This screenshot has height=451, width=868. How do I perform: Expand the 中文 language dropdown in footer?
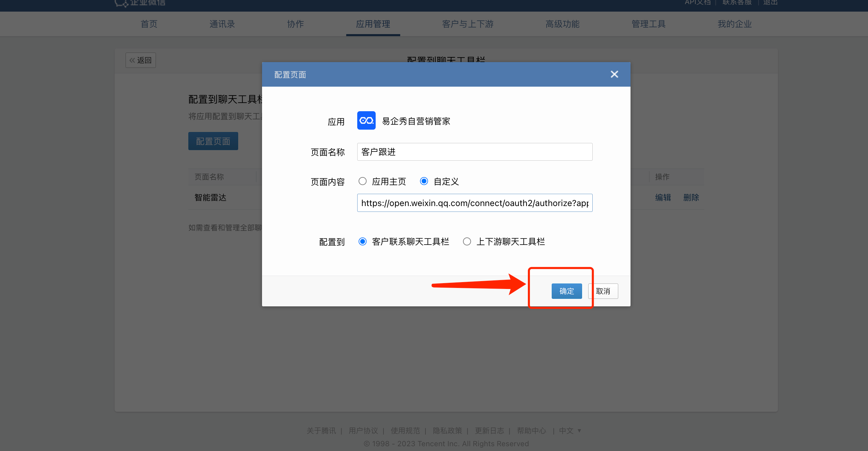[x=570, y=431]
